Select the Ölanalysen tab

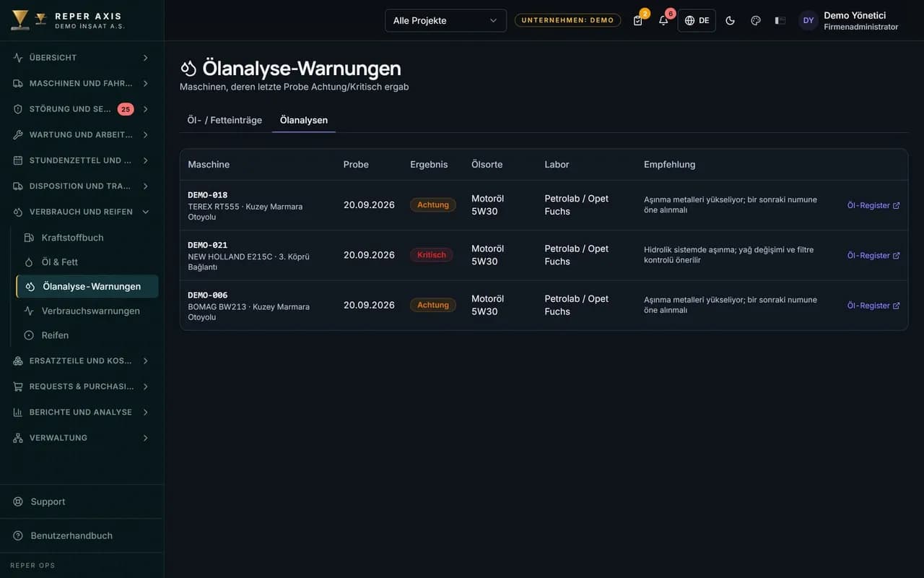click(304, 120)
